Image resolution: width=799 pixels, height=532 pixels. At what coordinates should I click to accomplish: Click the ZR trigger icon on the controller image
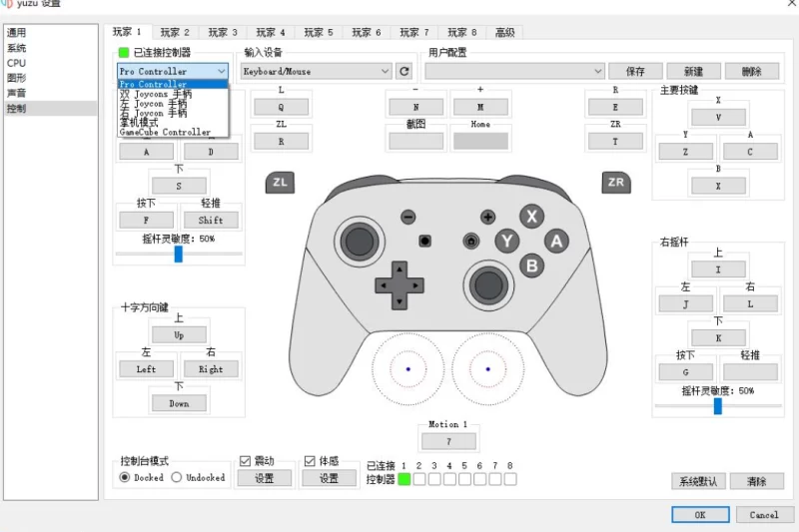pyautogui.click(x=616, y=183)
